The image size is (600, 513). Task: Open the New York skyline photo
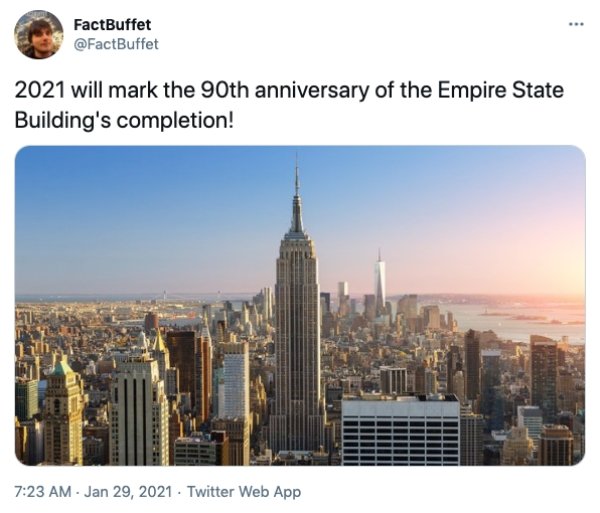(300, 305)
